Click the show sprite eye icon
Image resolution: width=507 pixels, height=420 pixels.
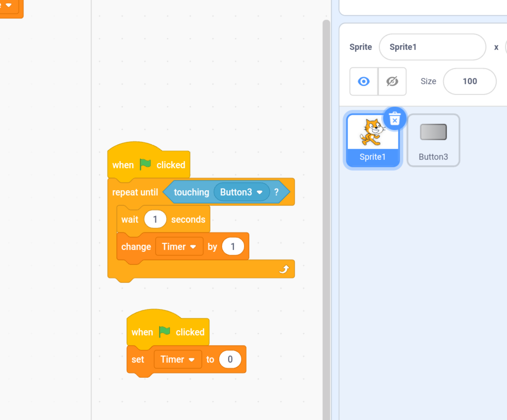pyautogui.click(x=363, y=81)
